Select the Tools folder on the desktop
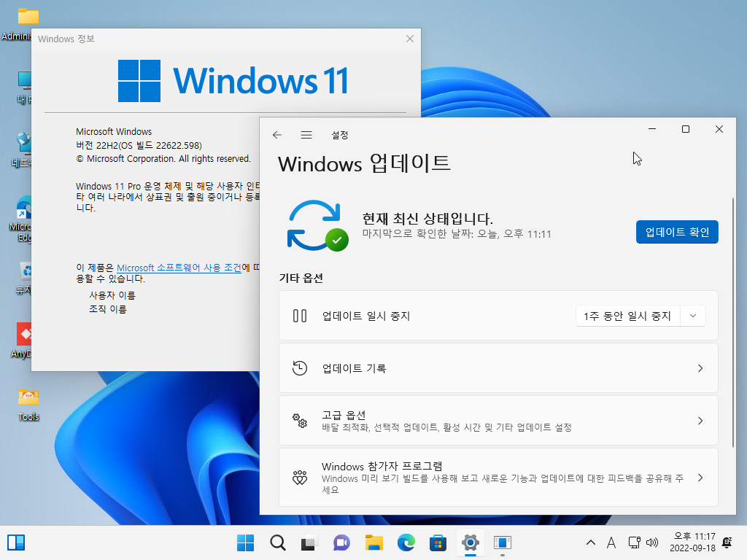 28,405
